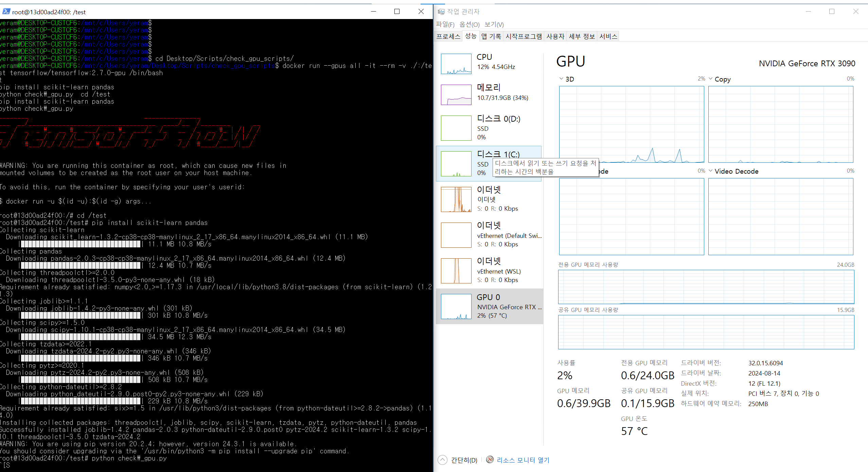Select vEthernet (WSL) network graph icon

tap(456, 271)
